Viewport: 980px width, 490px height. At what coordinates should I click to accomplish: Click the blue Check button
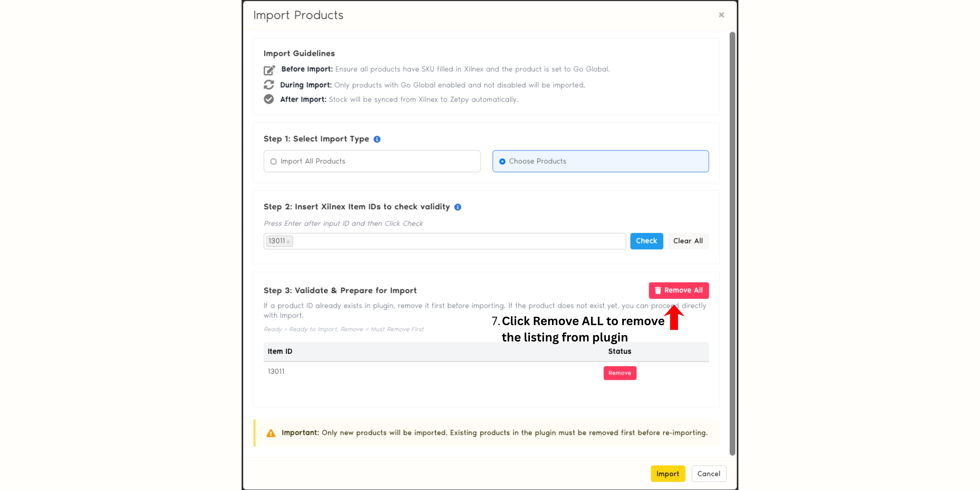646,241
